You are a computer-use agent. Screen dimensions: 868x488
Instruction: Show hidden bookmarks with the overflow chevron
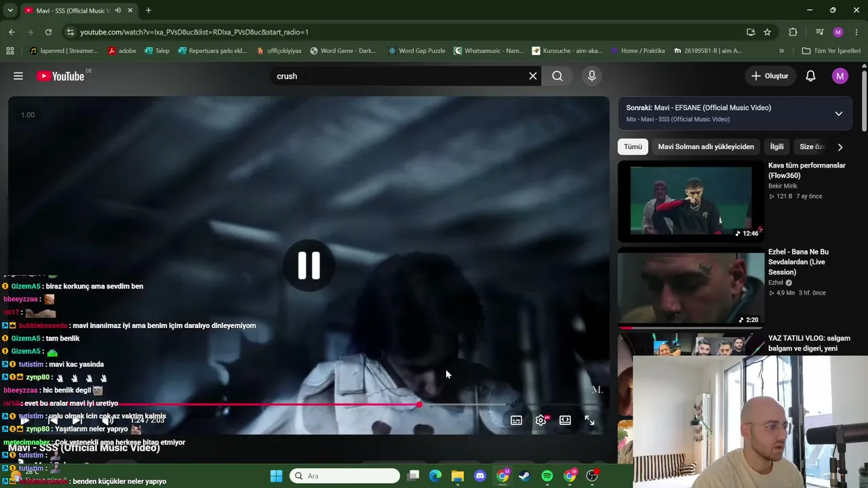[781, 51]
